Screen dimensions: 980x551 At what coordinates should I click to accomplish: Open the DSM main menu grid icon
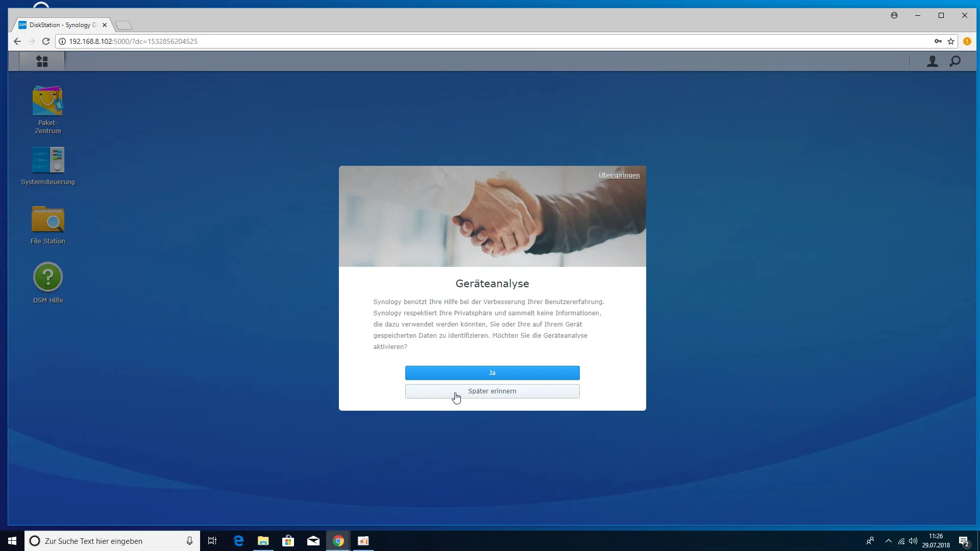(42, 61)
